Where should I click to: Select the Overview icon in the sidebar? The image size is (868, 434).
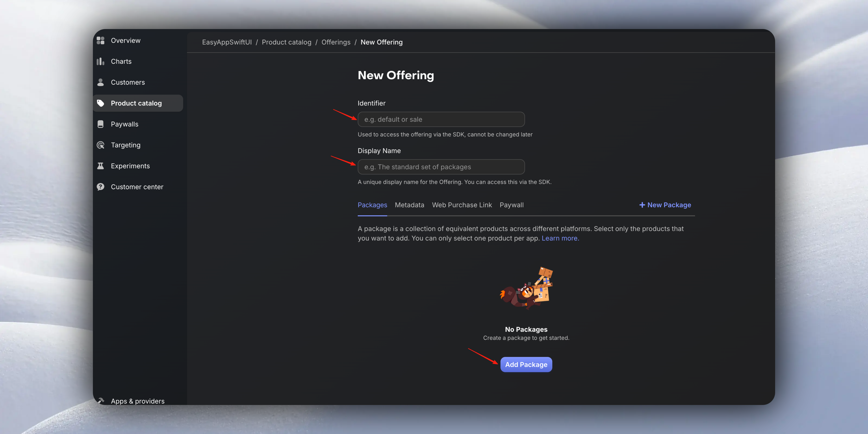click(100, 40)
